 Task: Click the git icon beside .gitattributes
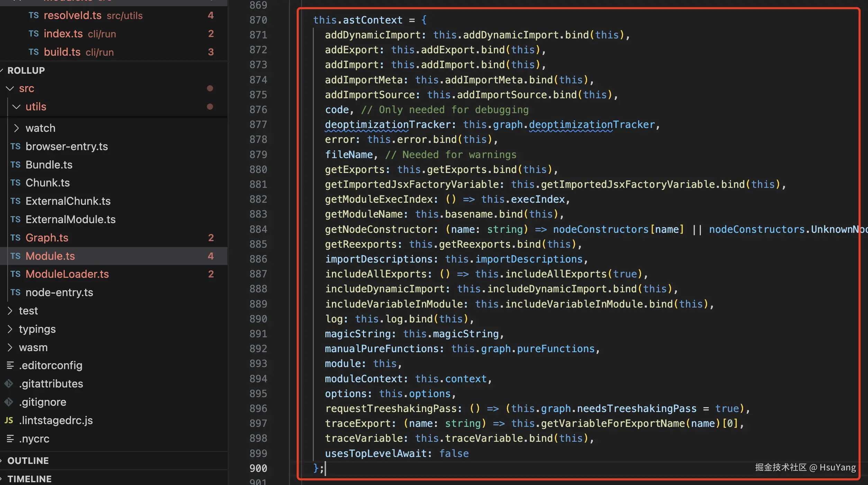click(9, 384)
